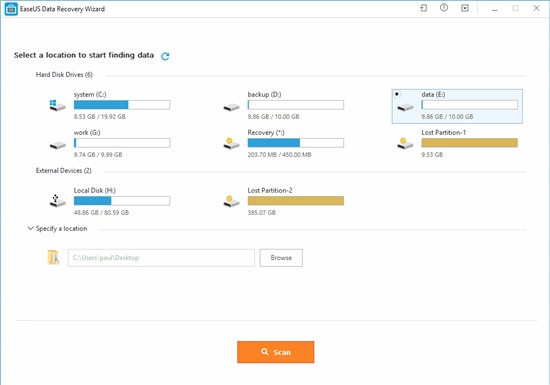Click '8.53 GB / 19.92 GB' size text
This screenshot has height=385, width=550.
click(x=99, y=116)
